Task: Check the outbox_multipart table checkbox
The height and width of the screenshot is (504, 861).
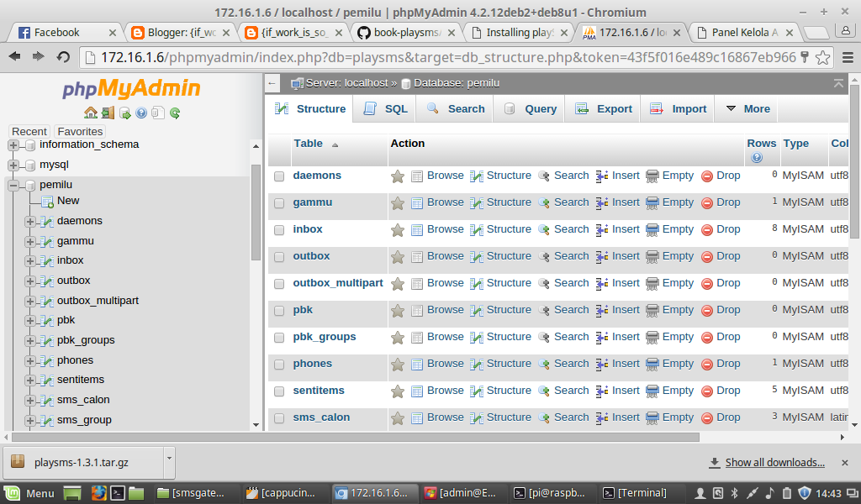Action: click(x=278, y=282)
